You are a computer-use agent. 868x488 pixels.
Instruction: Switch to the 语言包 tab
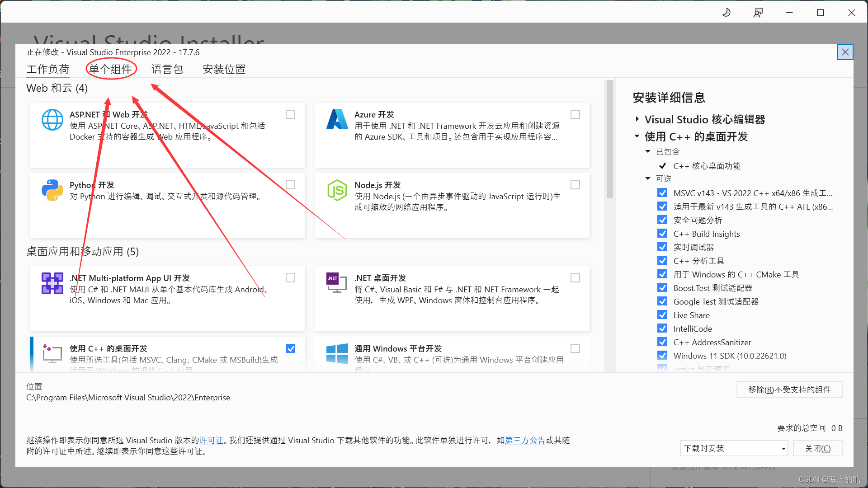click(x=167, y=69)
